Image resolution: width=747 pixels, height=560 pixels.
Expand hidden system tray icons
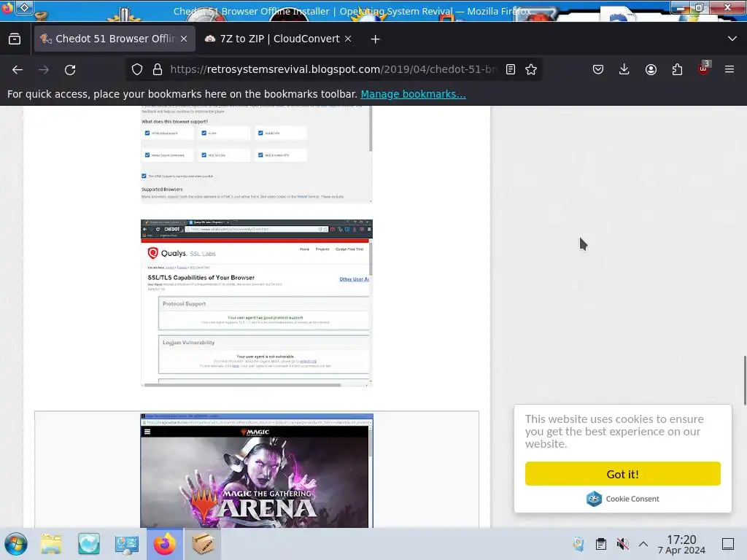[643, 544]
